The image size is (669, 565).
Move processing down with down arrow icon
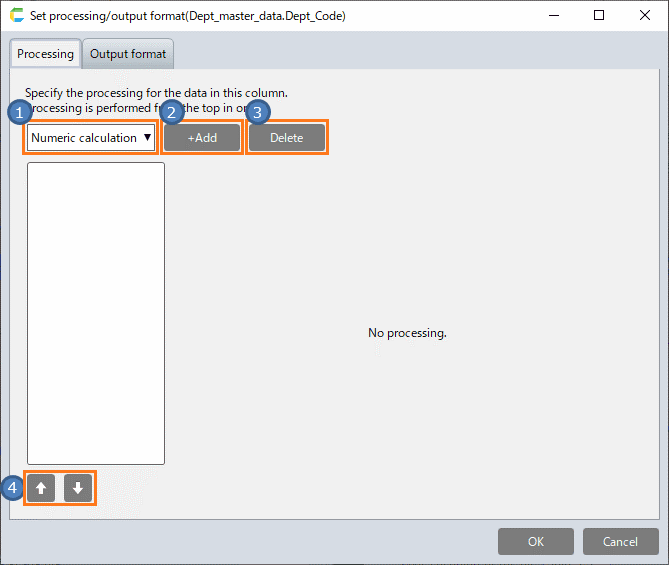pos(78,489)
